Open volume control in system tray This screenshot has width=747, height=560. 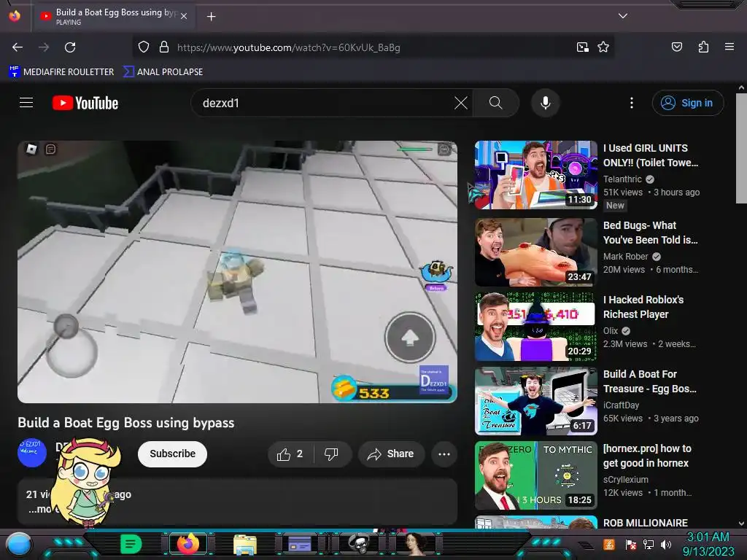click(x=666, y=544)
